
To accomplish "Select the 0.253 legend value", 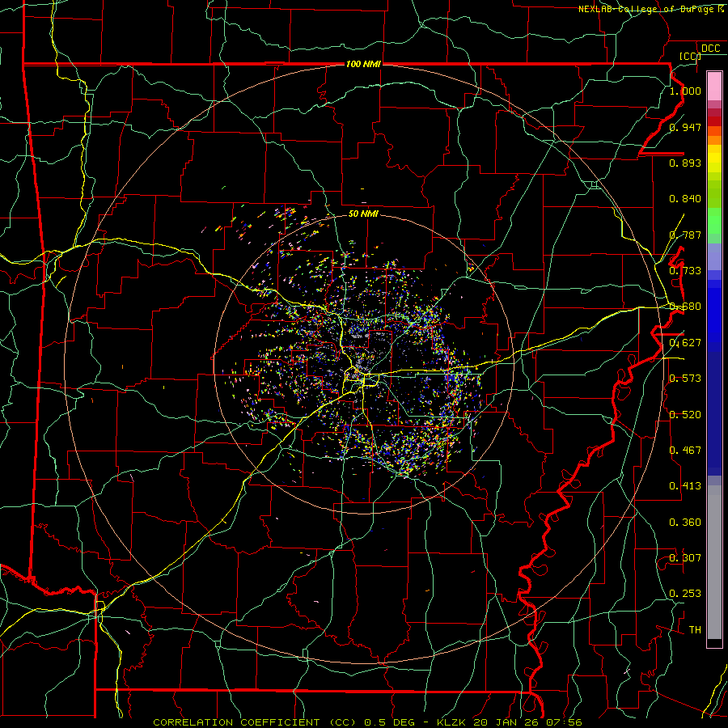I will [x=685, y=594].
